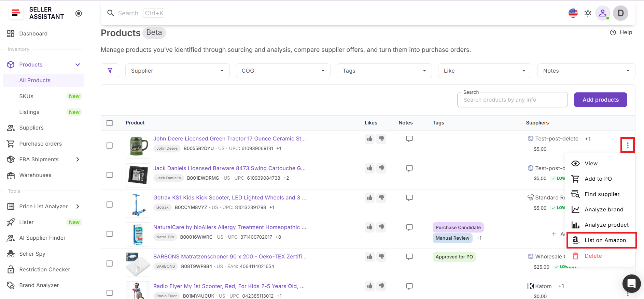The image size is (644, 299).
Task: Like the BARBONS Matratzenschoner product
Action: pos(369,257)
